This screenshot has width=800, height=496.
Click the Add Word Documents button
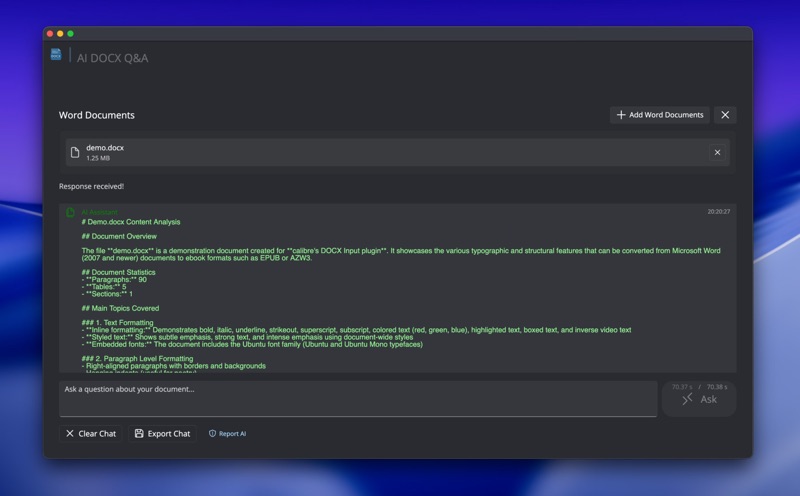659,115
